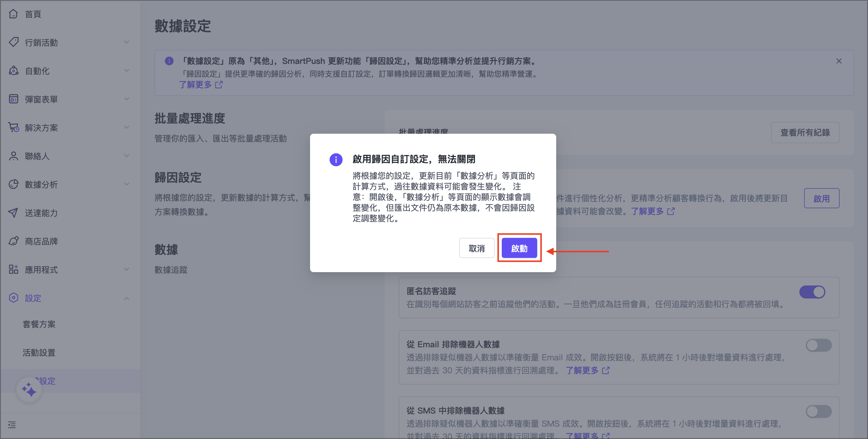Collapse the sidebar with the bottom menu icon

point(12,425)
